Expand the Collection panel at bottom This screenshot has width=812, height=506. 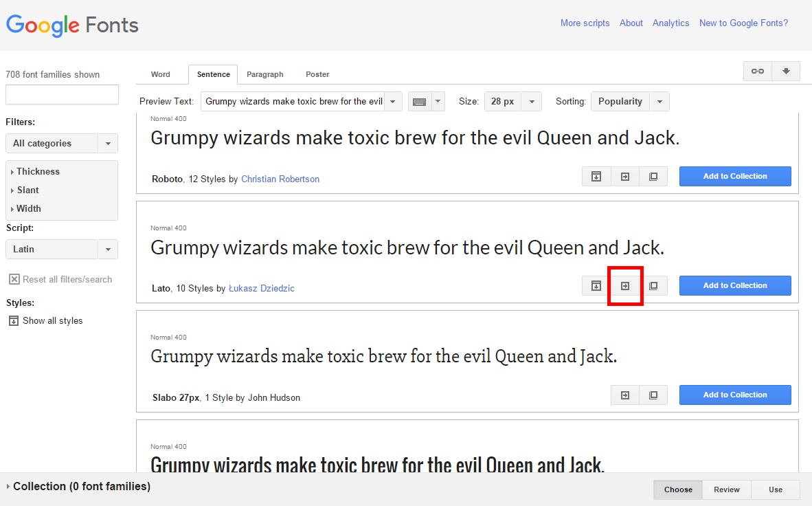(79, 486)
